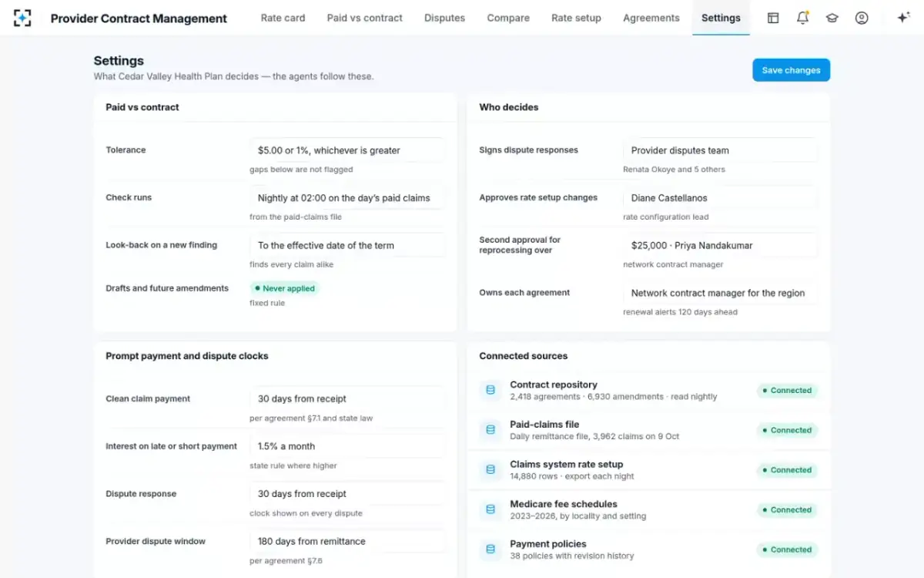Open the layout panel icon
924x578 pixels.
(x=773, y=18)
